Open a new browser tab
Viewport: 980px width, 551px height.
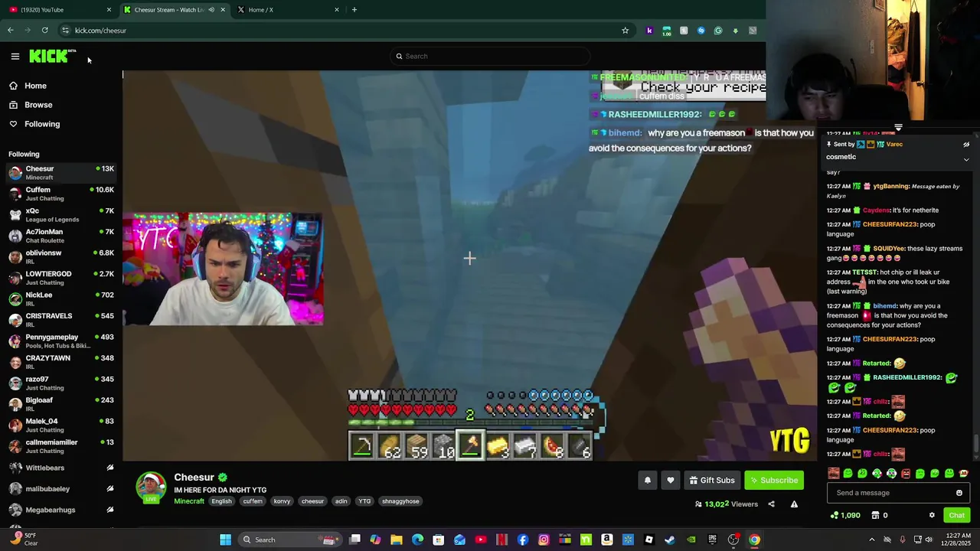tap(354, 9)
